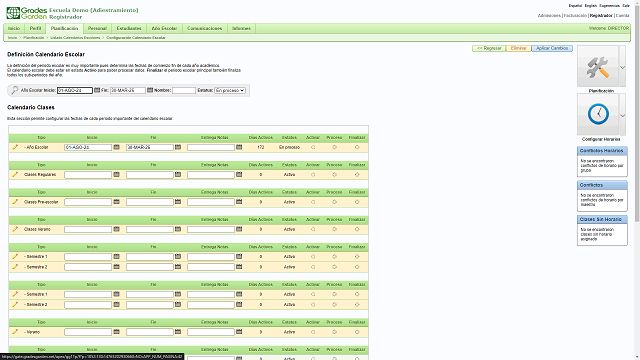Select Activar radio in Clases Verano row
The image size is (640, 360).
[x=313, y=229]
